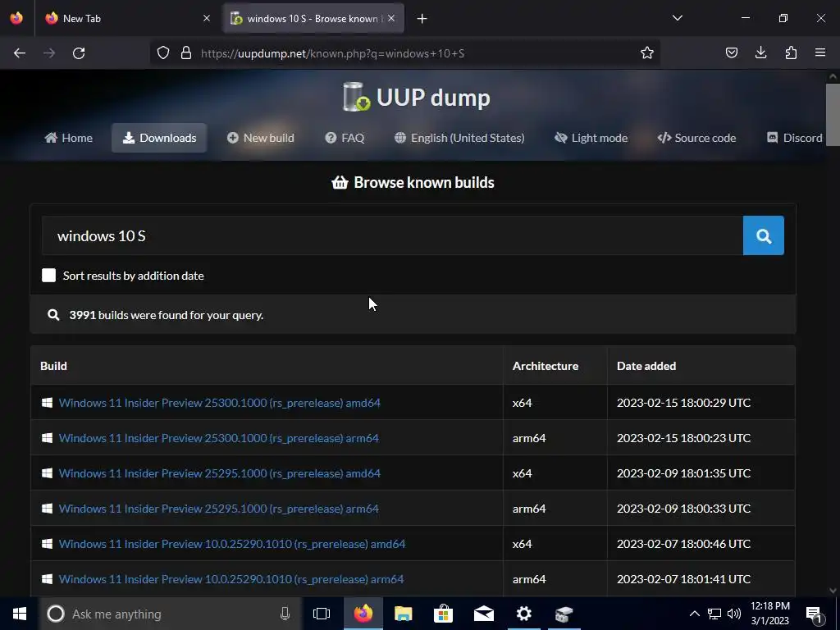The width and height of the screenshot is (840, 630).
Task: Enable Sort results by addition date
Action: point(48,276)
